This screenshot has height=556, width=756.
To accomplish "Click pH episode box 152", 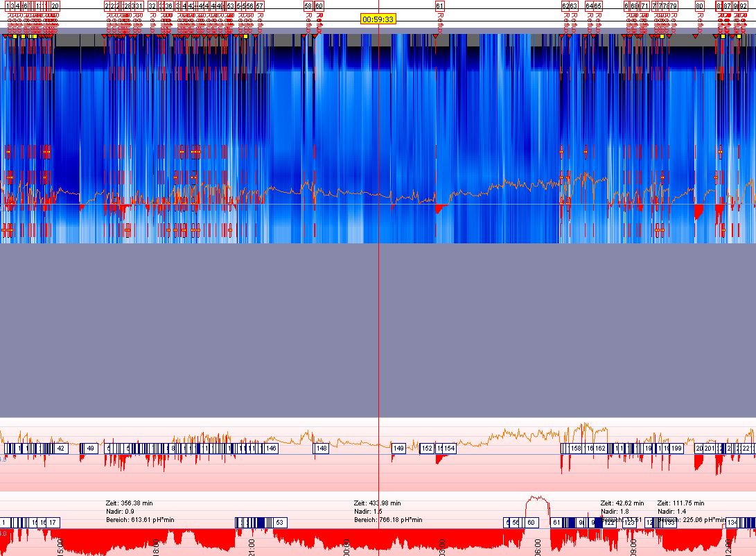I will click(x=427, y=449).
